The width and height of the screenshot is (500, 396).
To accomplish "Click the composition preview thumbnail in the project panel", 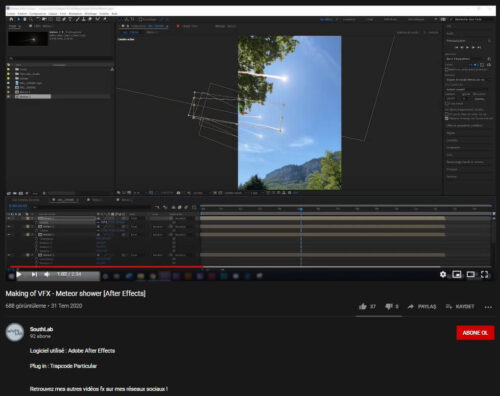I will 28,39.
